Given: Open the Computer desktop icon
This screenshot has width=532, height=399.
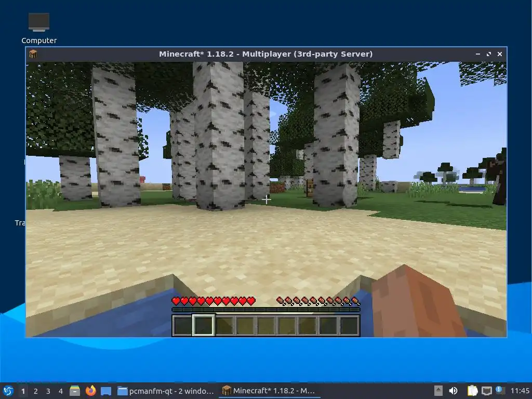Looking at the screenshot, I should [x=38, y=28].
